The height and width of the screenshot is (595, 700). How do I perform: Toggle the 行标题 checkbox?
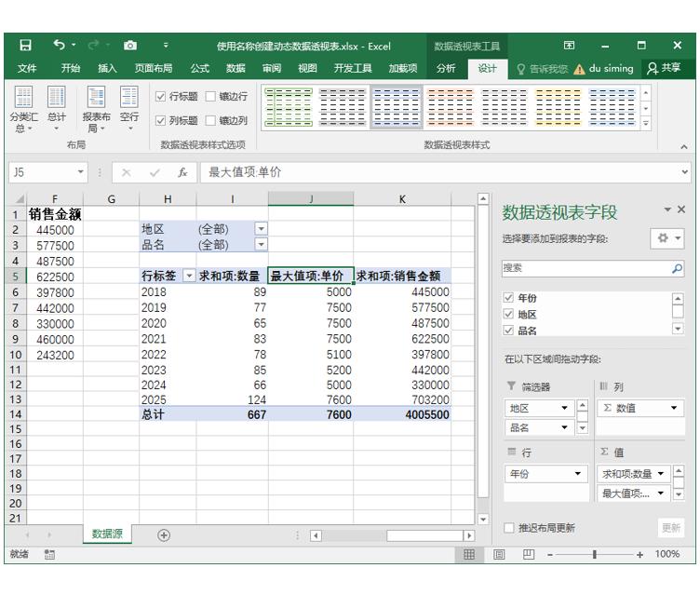coord(161,97)
